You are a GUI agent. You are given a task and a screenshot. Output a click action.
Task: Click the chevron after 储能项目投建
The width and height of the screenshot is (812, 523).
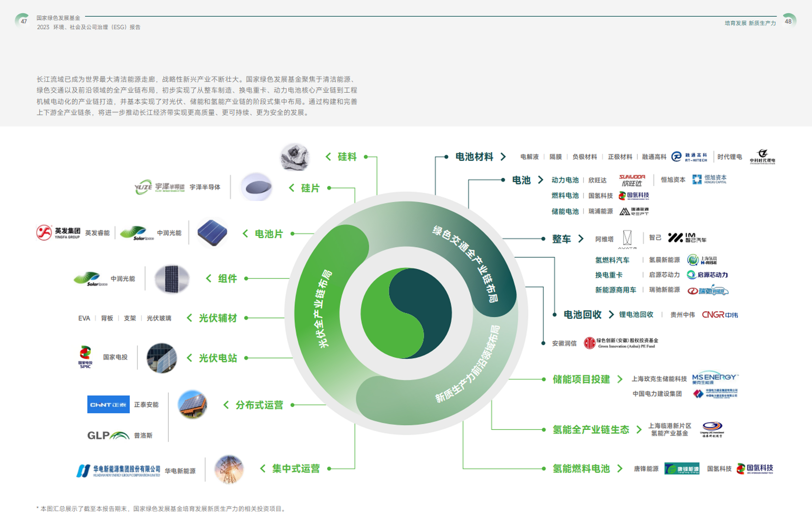pyautogui.click(x=620, y=379)
